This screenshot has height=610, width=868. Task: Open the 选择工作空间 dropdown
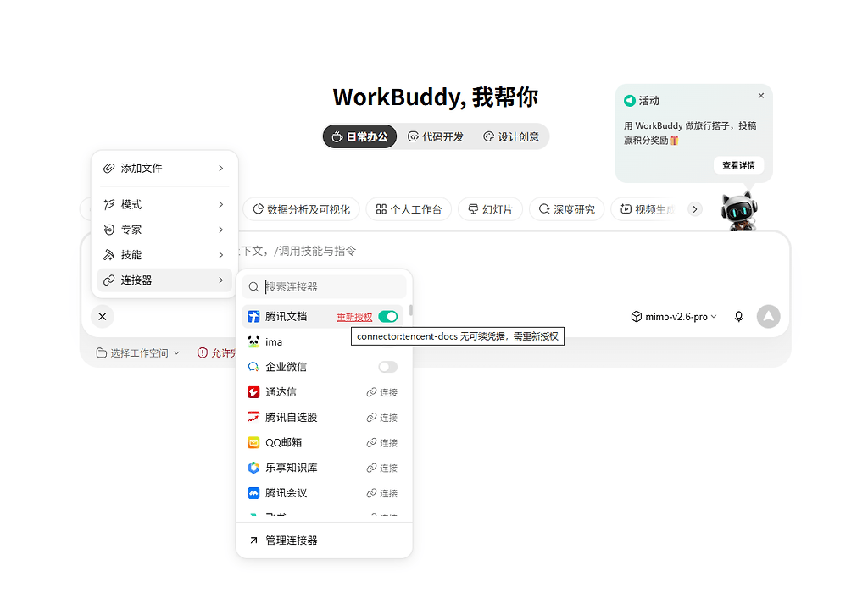138,353
